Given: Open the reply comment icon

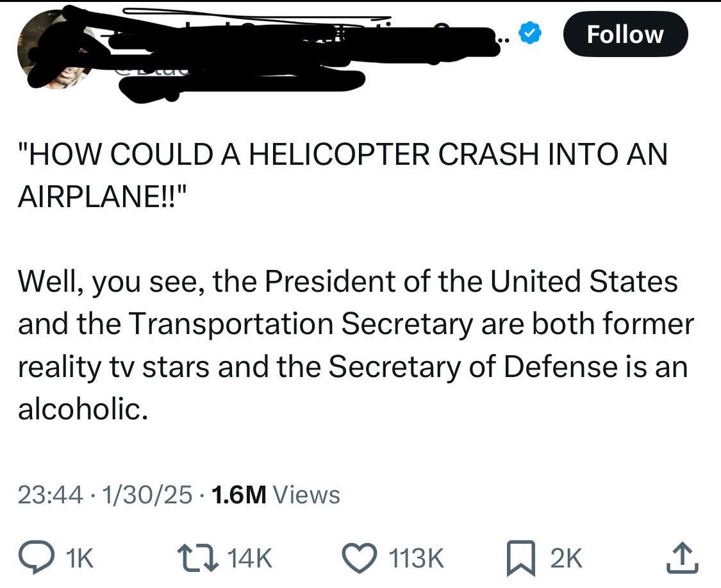Looking at the screenshot, I should (x=36, y=558).
